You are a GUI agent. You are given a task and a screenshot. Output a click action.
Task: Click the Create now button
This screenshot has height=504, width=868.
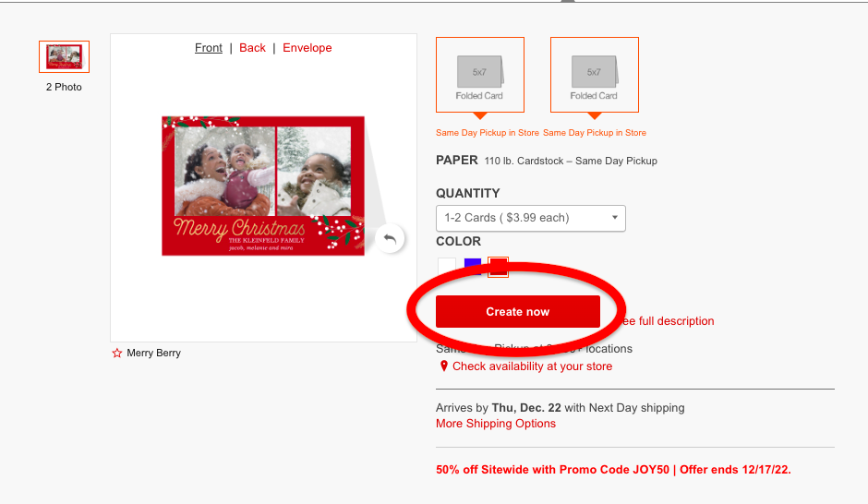[518, 311]
